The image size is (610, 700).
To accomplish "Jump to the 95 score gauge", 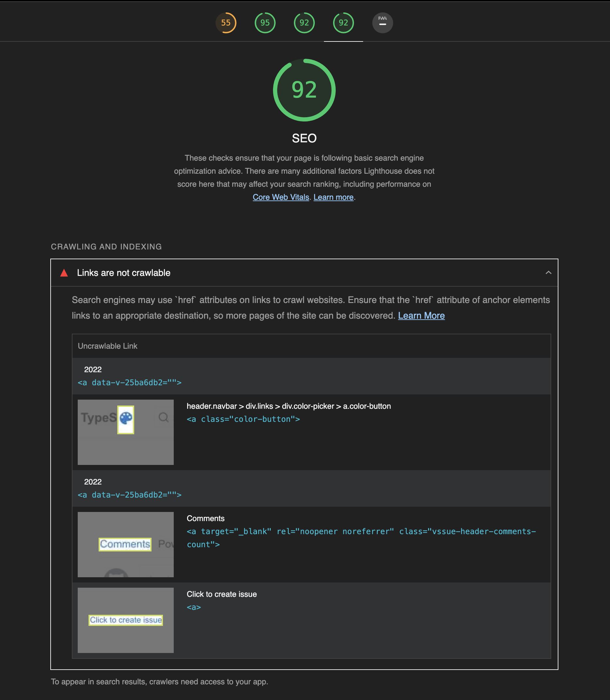I will point(265,23).
